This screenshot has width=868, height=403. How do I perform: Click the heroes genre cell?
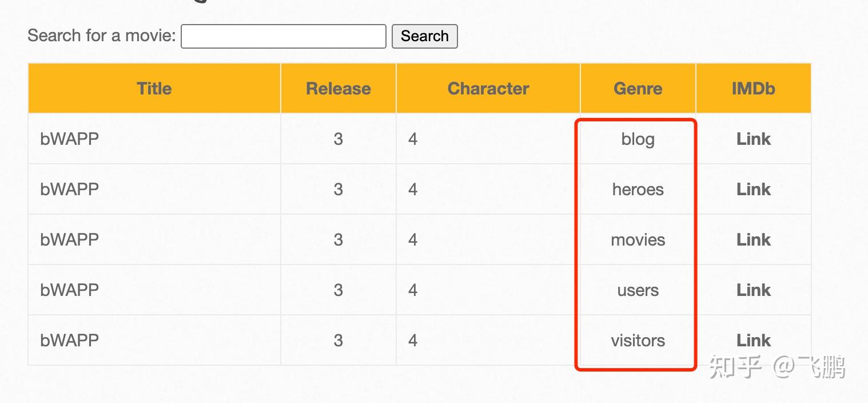637,189
